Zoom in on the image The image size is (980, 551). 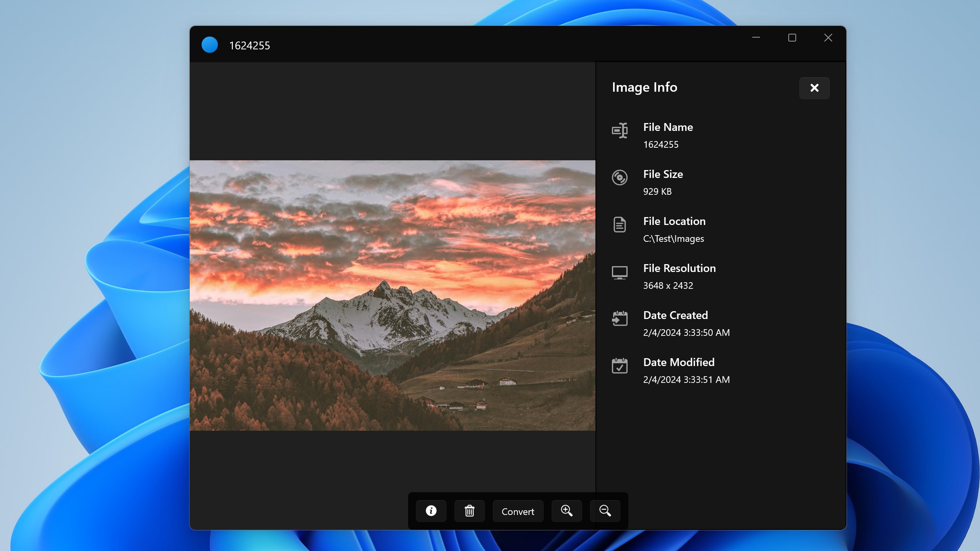click(x=566, y=511)
